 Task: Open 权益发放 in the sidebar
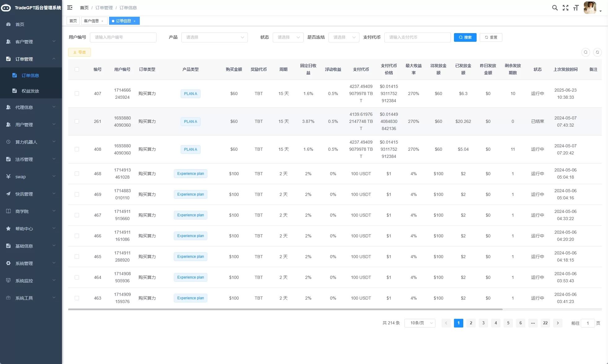(30, 91)
